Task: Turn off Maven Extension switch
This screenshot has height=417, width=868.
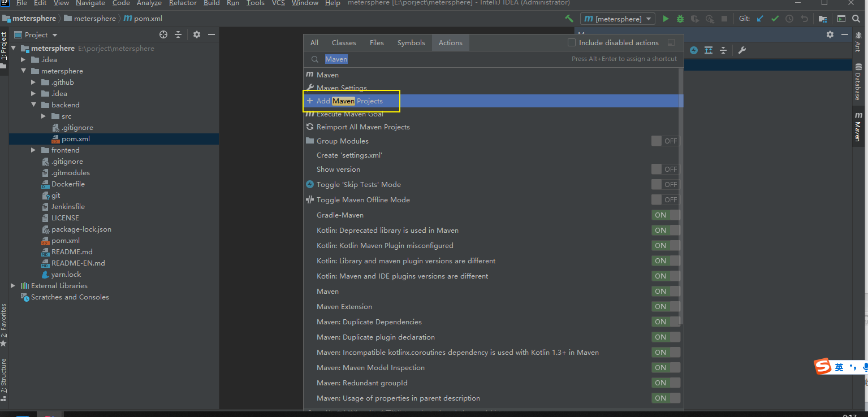Action: coord(666,307)
